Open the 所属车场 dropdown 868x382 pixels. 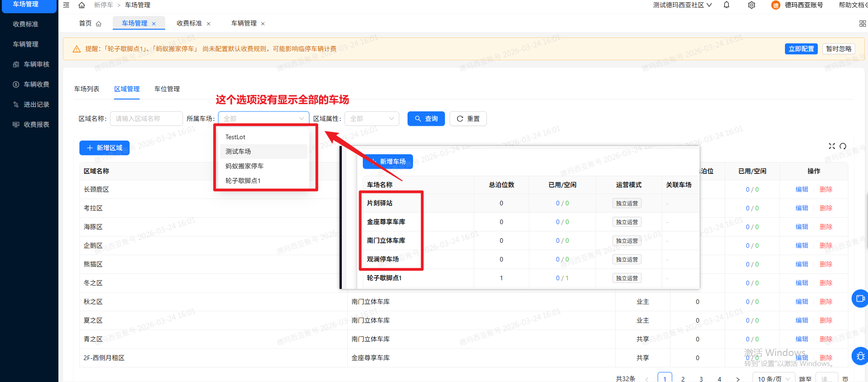pos(264,119)
